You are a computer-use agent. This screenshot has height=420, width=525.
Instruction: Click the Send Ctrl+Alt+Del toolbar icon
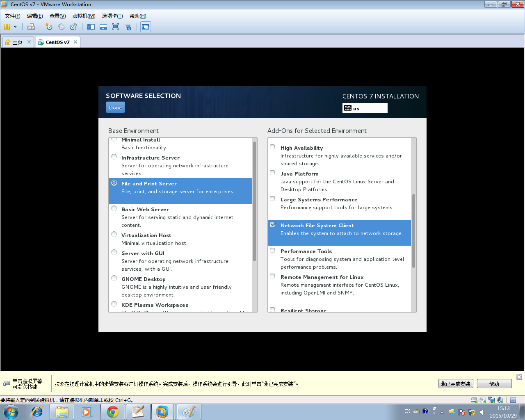tap(31, 27)
